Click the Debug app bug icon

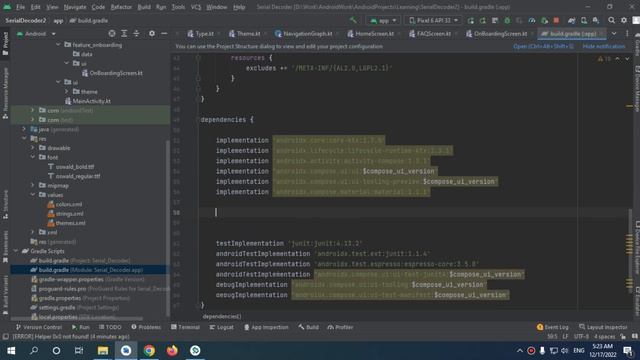(x=507, y=20)
